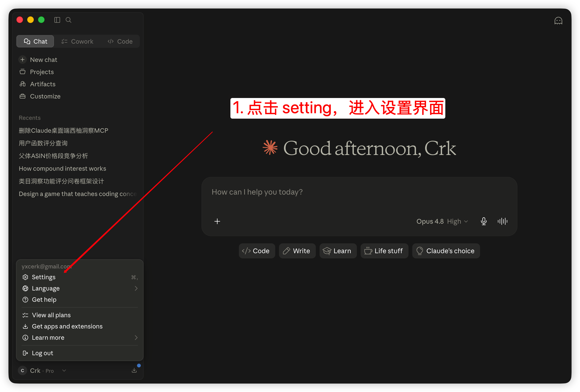This screenshot has width=580, height=392.
Task: Click the Code suggestion chip
Action: click(x=257, y=251)
